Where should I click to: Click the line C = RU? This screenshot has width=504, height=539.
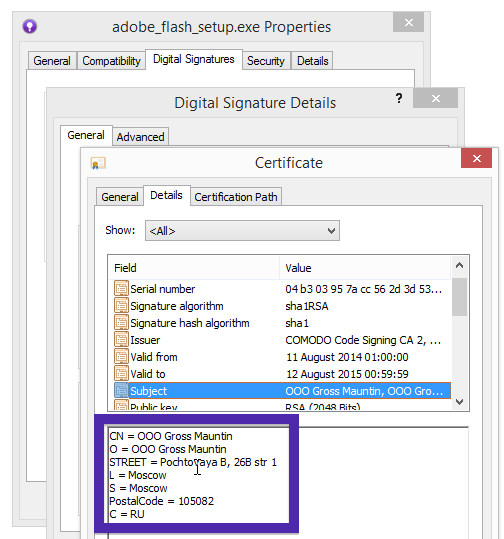127,514
